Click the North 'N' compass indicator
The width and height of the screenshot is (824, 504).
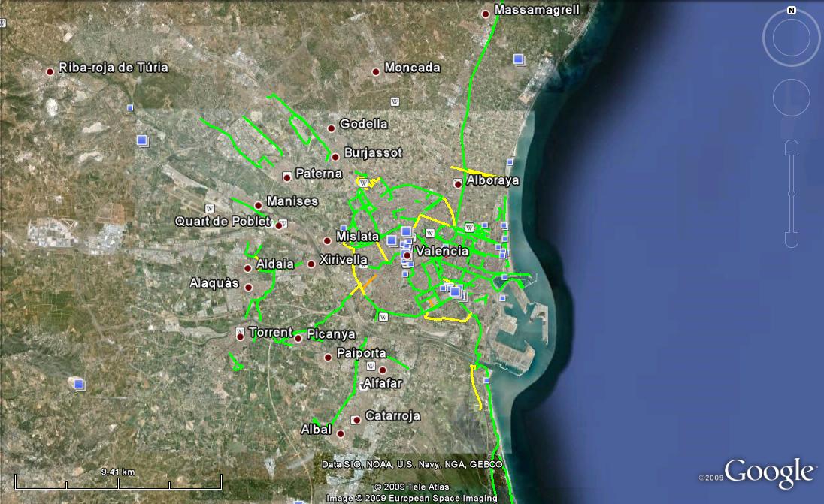[792, 11]
